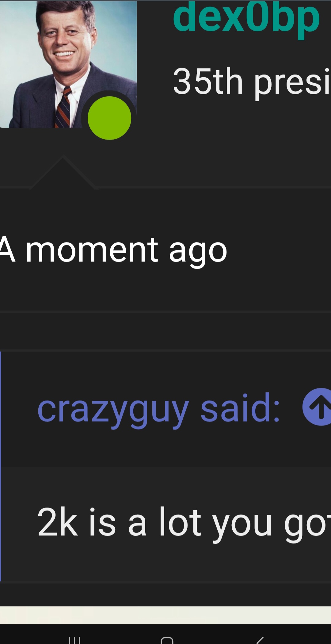Tap the divider line below 'A moment ago'
331x644 pixels.
(165, 312)
